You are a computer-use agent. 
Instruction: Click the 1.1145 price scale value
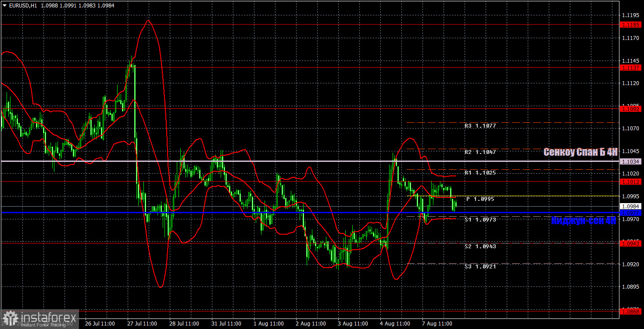[630, 61]
